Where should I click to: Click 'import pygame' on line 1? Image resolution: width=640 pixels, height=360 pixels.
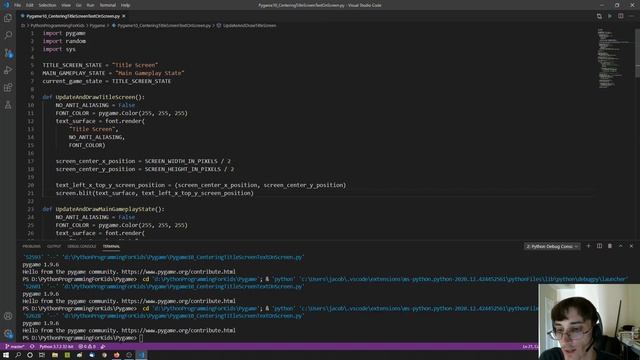(64, 33)
